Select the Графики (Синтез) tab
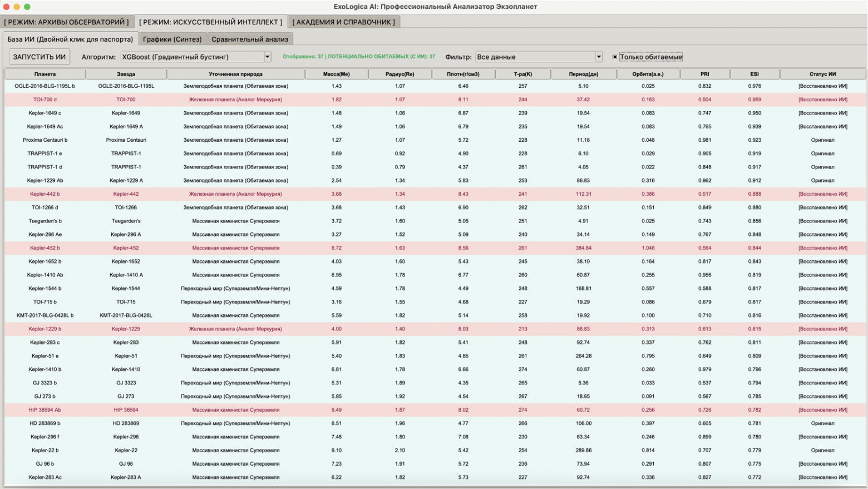The height and width of the screenshot is (489, 868). pos(172,39)
